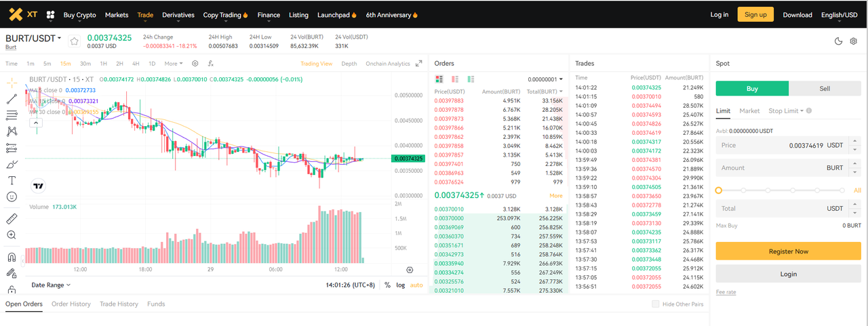Toggle log scale on the chart
This screenshot has width=868, height=326.
[401, 285]
